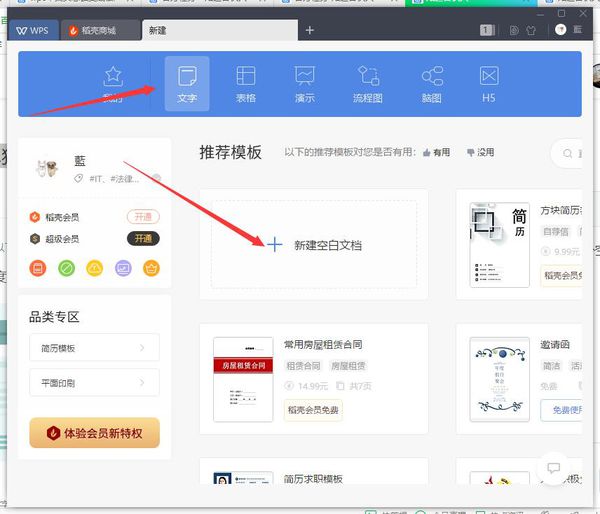Select the 表格 spreadsheet icon
This screenshot has height=514, width=600.
coord(246,83)
